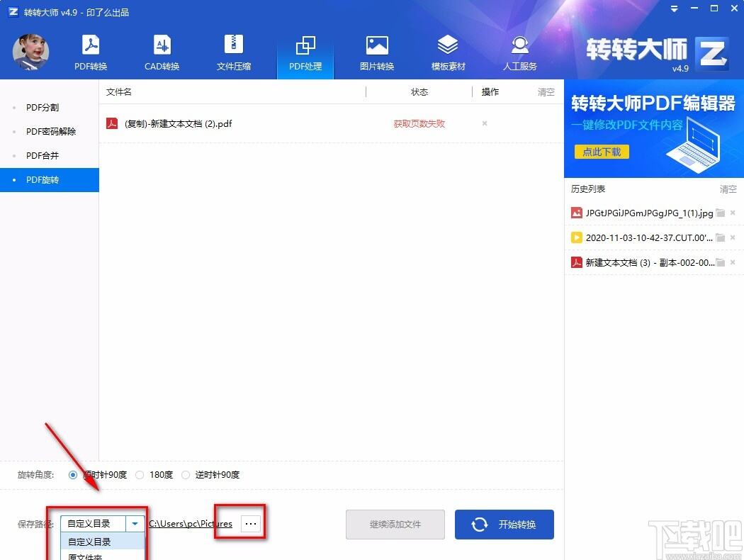Open the 模板素材 section
This screenshot has height=560, width=744.
[448, 52]
